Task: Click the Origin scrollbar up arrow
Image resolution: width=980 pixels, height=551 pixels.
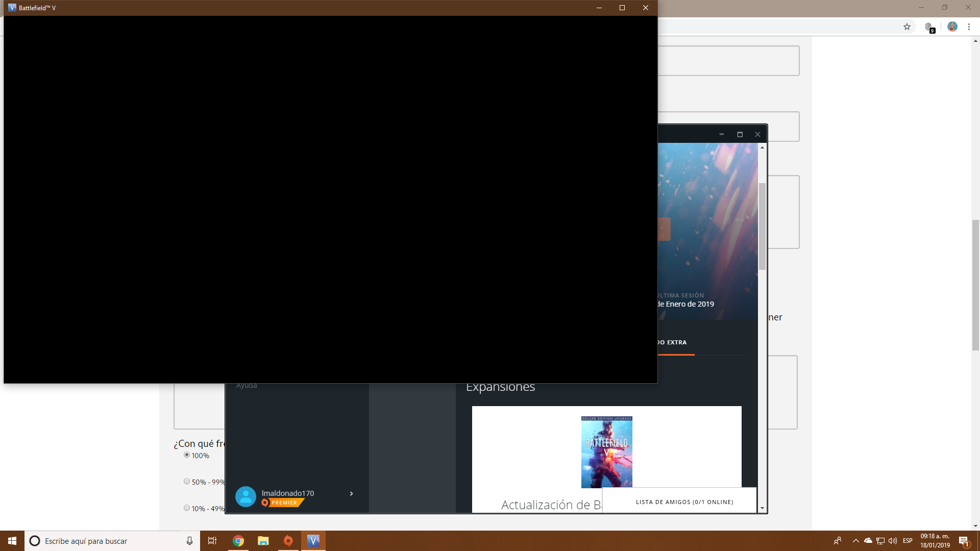Action: (762, 147)
